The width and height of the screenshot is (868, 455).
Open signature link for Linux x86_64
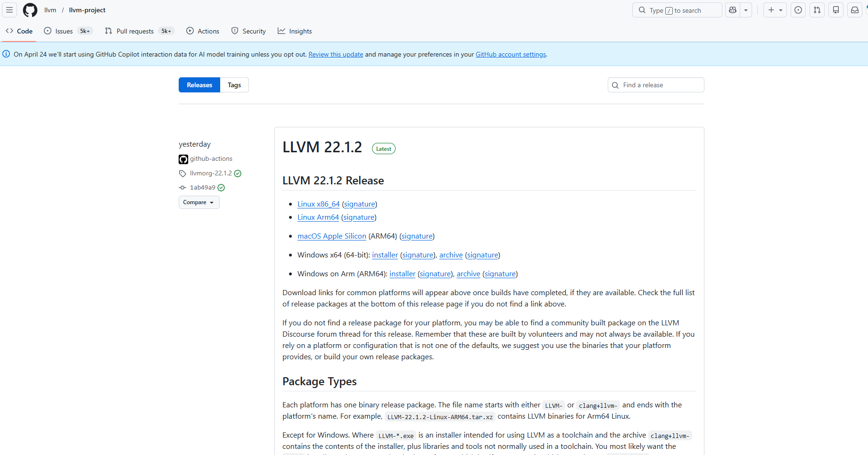(x=360, y=204)
